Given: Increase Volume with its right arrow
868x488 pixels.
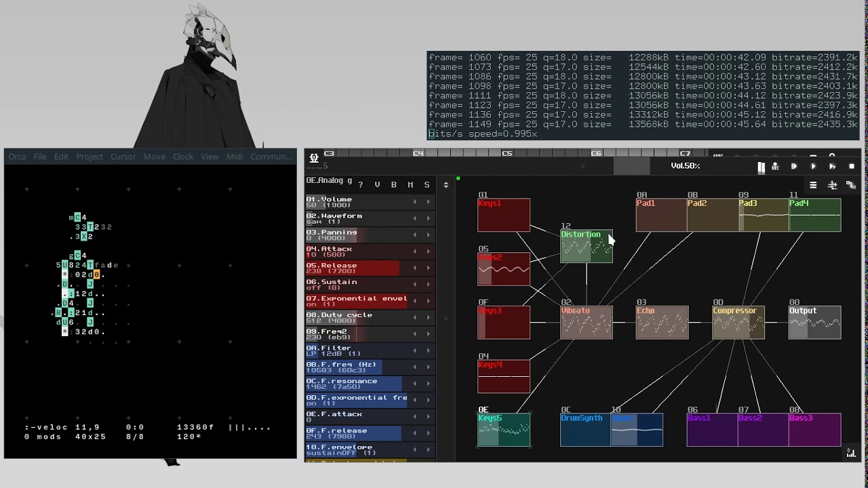Looking at the screenshot, I should point(428,202).
